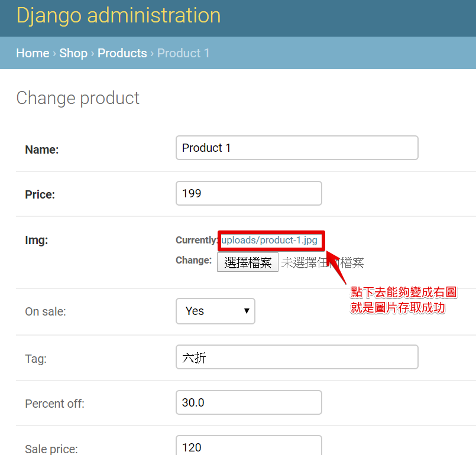
Task: Click the Percent off: label
Action: pos(54,404)
